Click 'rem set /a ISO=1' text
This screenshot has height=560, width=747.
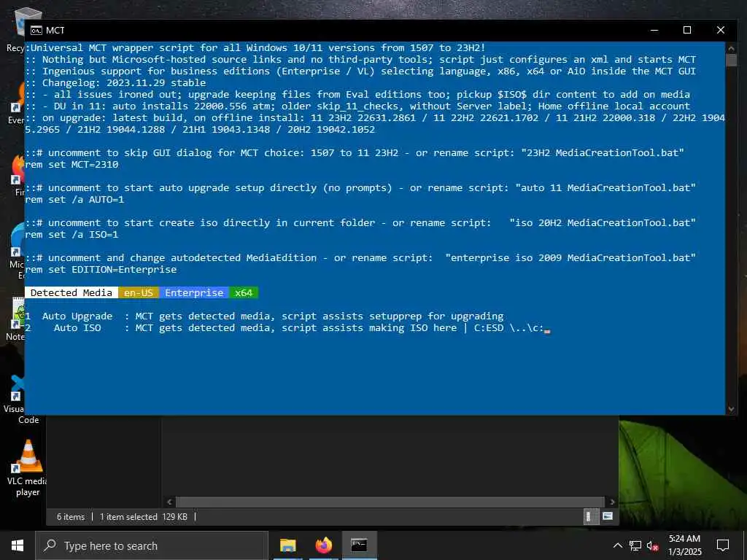pos(72,234)
